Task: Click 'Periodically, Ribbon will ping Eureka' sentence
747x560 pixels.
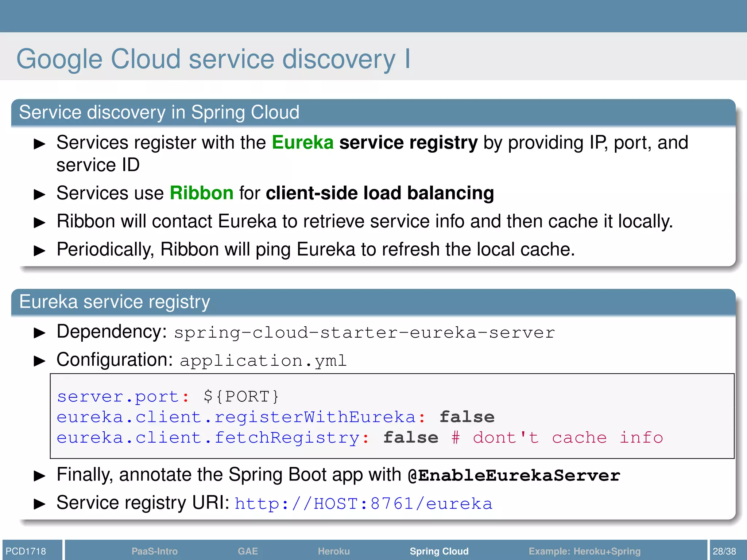Action: (316, 250)
